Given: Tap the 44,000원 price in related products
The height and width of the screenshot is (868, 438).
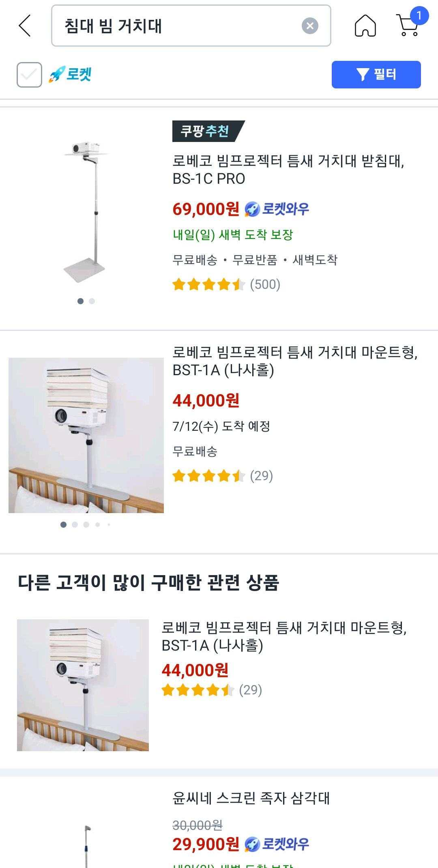Looking at the screenshot, I should click(x=195, y=670).
